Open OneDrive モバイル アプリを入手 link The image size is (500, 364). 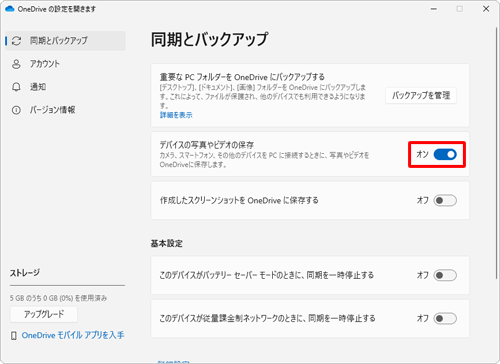click(73, 335)
